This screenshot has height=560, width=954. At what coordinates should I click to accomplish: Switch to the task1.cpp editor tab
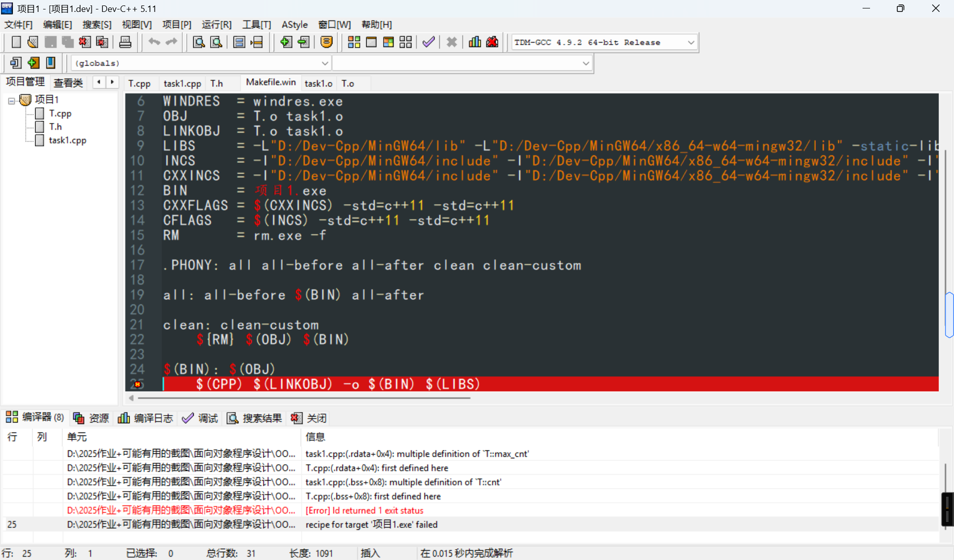(182, 83)
